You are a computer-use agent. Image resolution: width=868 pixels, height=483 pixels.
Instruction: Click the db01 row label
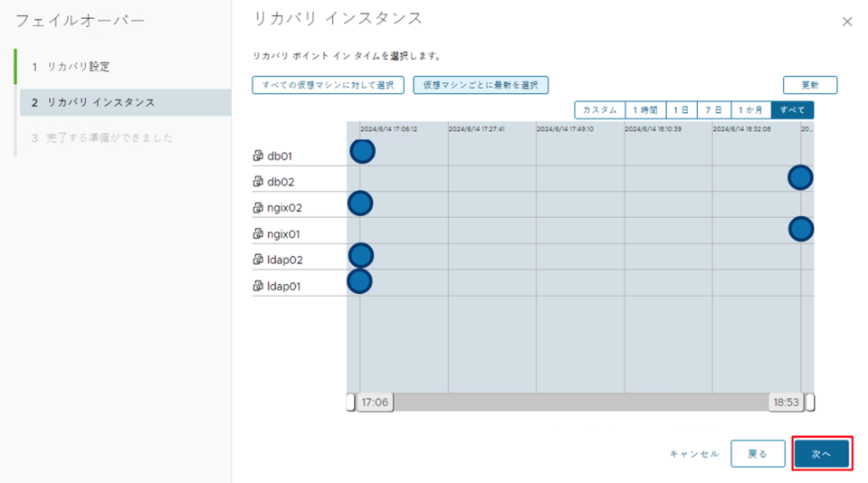tap(280, 156)
